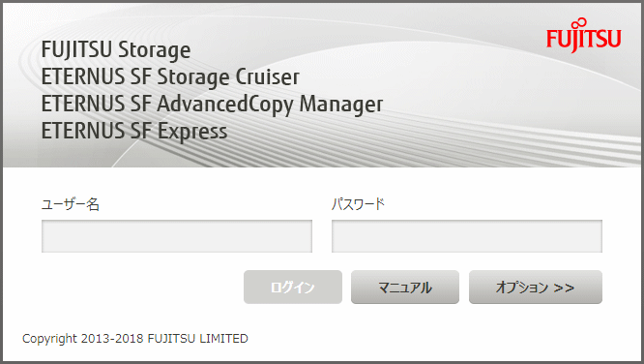Image resolution: width=644 pixels, height=364 pixels.
Task: Click the word Manager in the banner
Action: pos(341,105)
